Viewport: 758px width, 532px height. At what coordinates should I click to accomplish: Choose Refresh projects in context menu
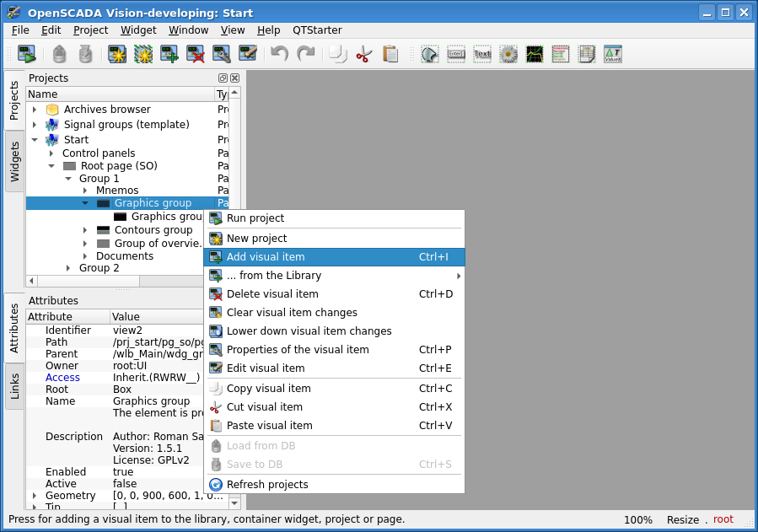[x=334, y=484]
